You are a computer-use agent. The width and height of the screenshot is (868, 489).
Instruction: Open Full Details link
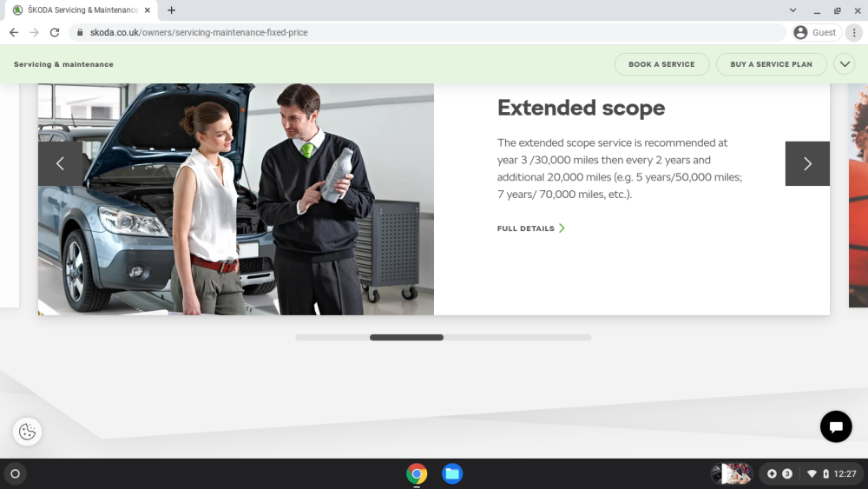point(531,228)
